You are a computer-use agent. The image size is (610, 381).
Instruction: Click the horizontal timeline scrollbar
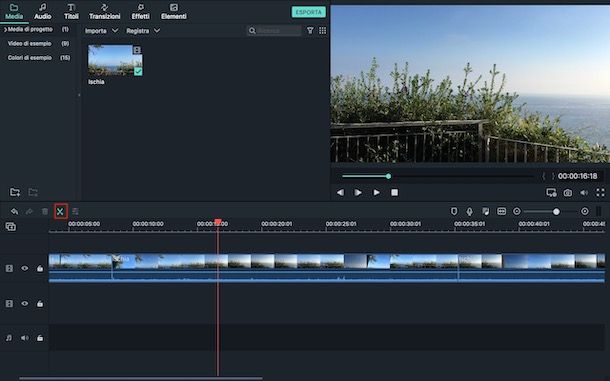click(x=141, y=378)
